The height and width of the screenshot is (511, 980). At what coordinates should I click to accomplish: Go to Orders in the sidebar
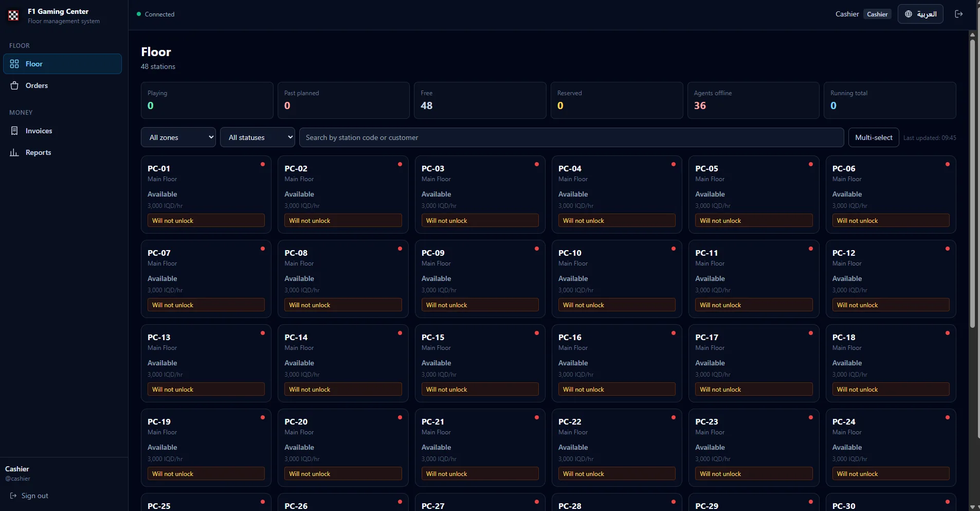(62, 85)
